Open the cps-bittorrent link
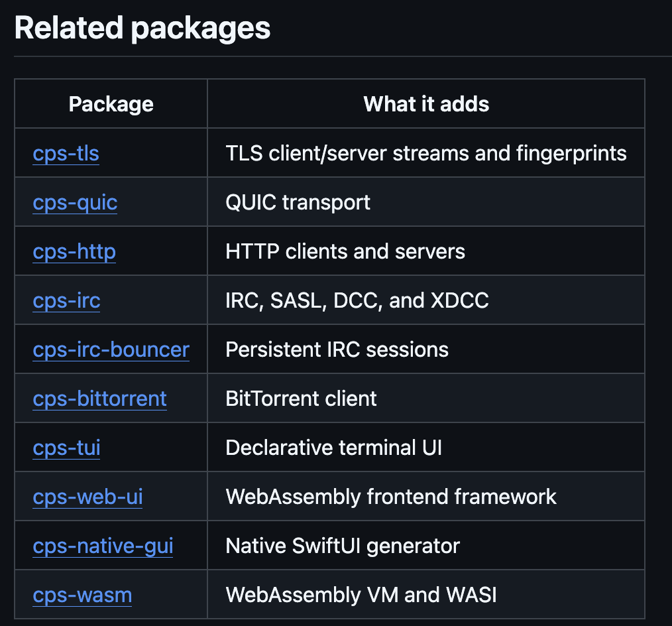Screen dimensions: 672x626 tap(100, 399)
